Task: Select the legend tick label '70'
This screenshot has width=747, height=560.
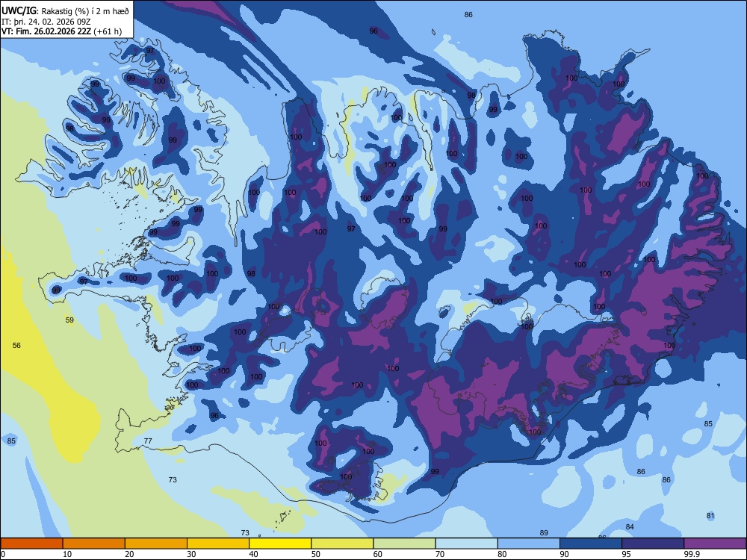Action: pos(440,554)
